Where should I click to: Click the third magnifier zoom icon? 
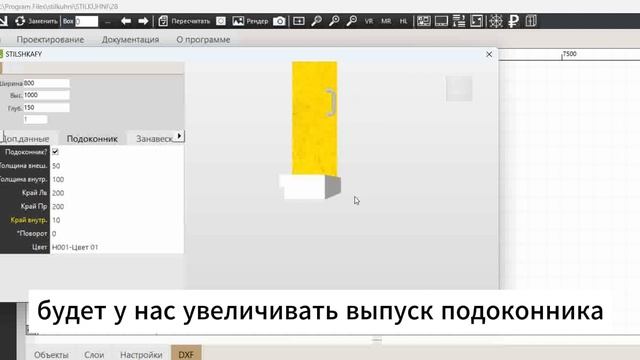pyautogui.click(x=351, y=21)
